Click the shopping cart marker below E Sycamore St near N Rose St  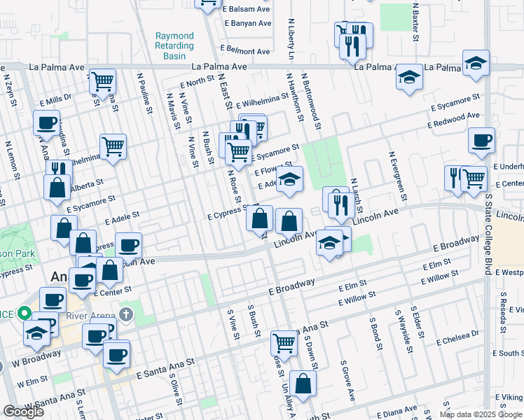[239, 153]
